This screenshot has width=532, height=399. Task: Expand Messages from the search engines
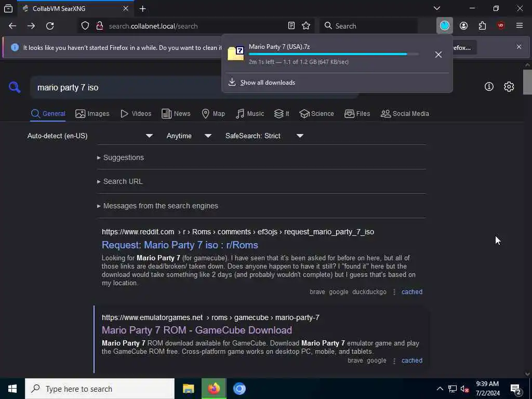(157, 206)
